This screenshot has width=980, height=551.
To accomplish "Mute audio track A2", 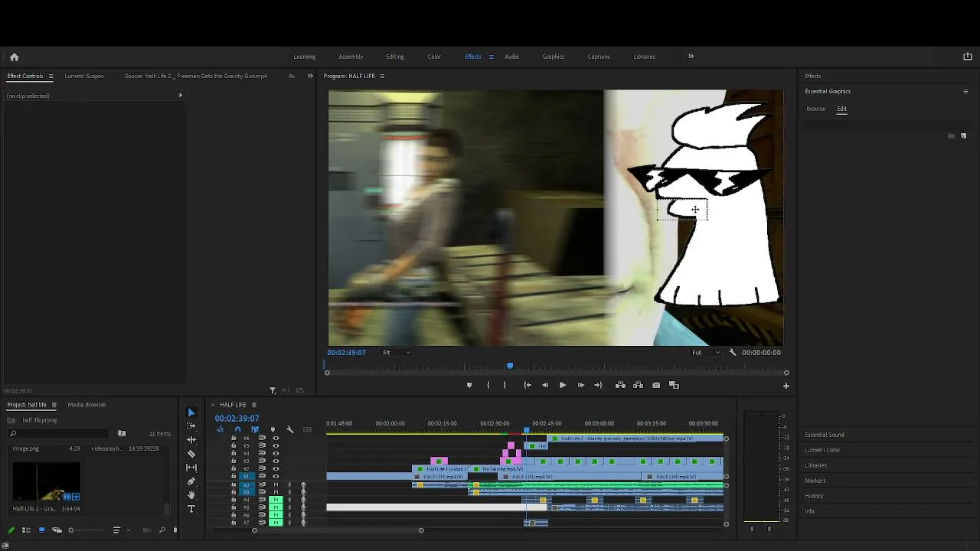I will pos(276,484).
